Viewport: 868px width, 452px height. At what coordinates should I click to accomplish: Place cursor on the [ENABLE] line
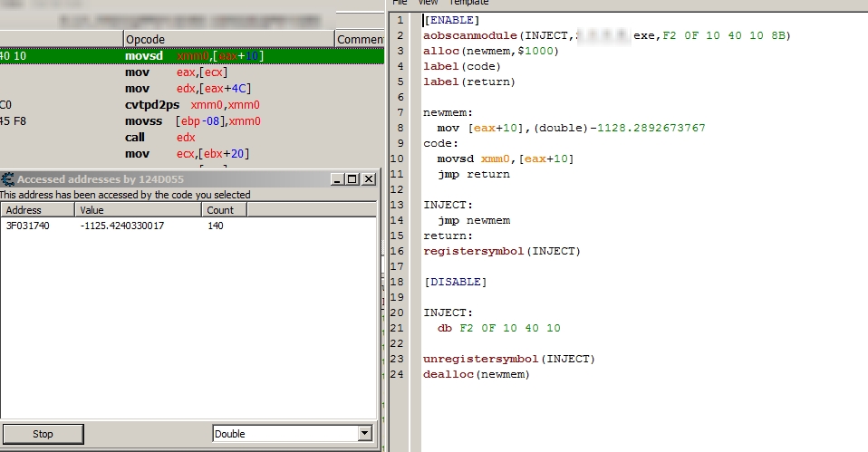[451, 20]
